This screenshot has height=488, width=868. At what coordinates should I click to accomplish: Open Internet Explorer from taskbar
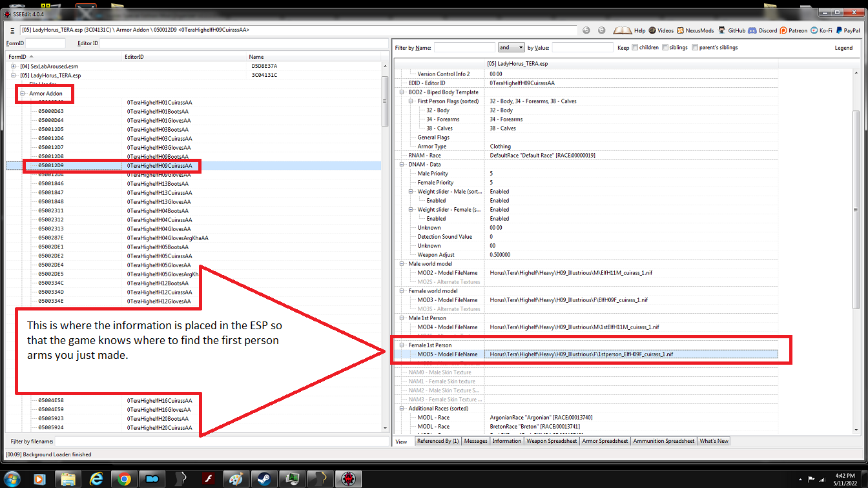[x=96, y=479]
